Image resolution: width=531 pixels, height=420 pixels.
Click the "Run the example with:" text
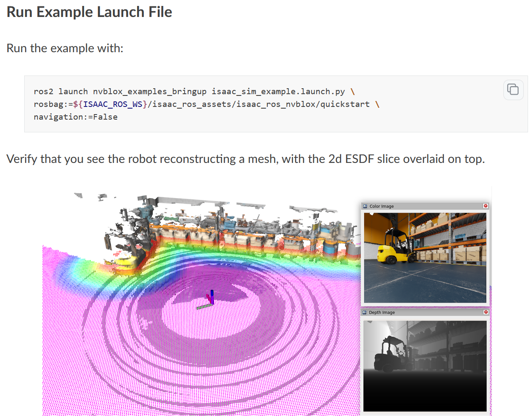[65, 48]
